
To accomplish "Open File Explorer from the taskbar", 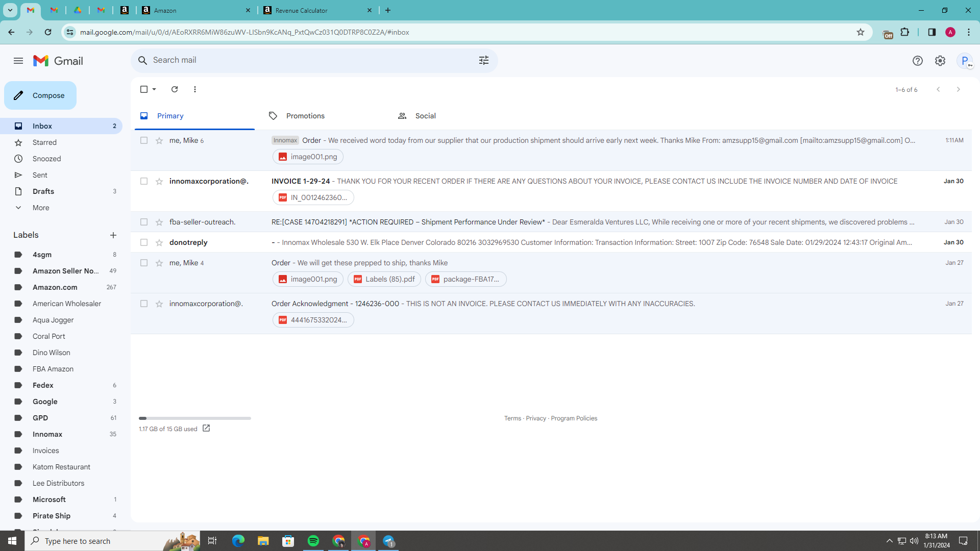I will [263, 541].
